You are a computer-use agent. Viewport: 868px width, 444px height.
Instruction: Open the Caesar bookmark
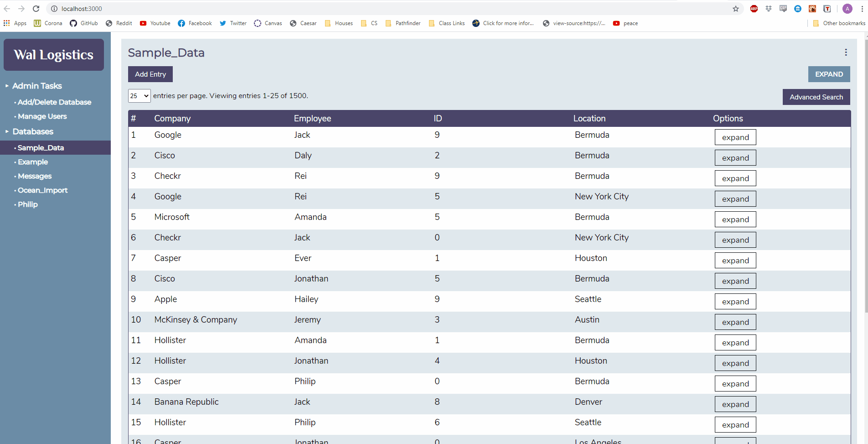pyautogui.click(x=303, y=23)
